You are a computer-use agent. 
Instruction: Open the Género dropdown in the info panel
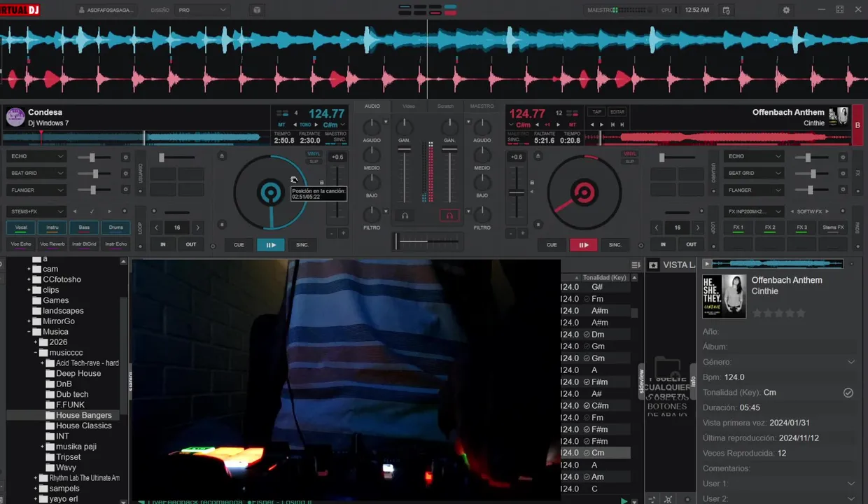pyautogui.click(x=851, y=362)
